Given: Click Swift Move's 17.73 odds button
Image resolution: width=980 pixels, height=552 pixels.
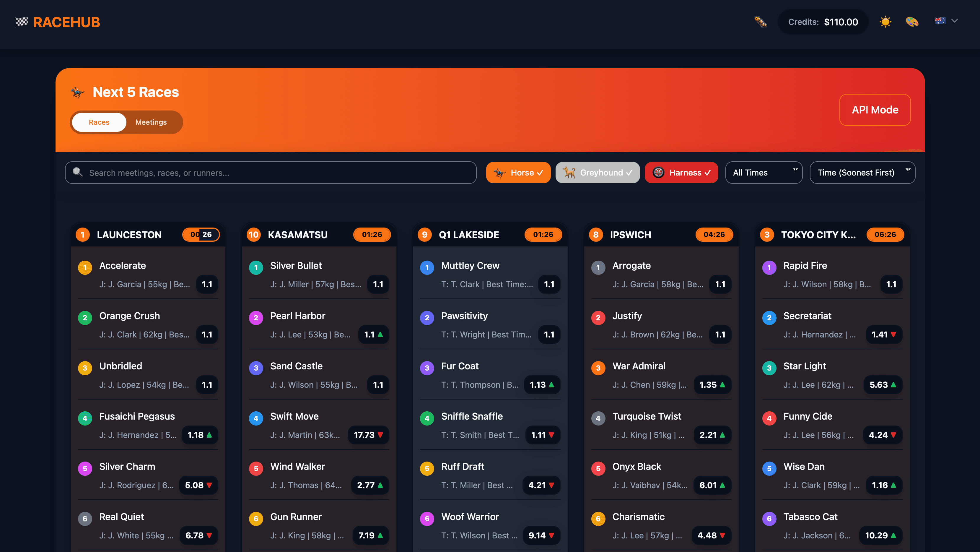Looking at the screenshot, I should click(x=368, y=435).
